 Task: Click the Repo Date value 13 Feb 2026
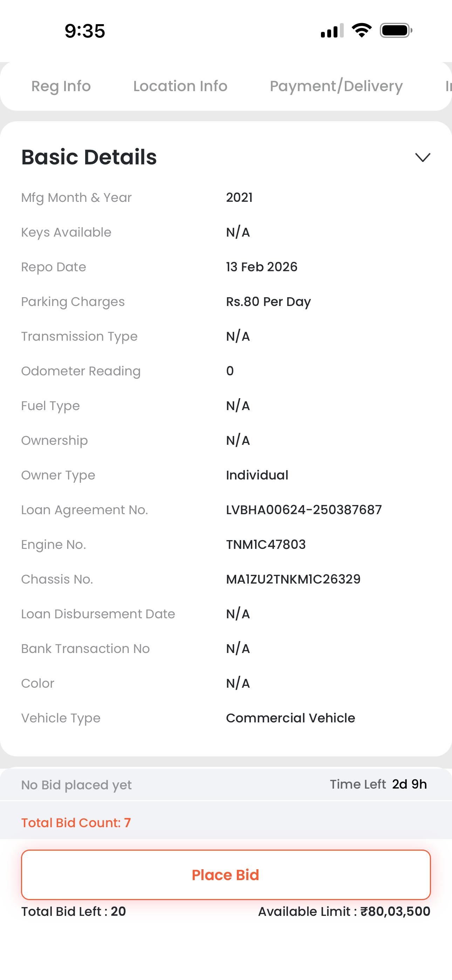pos(261,267)
